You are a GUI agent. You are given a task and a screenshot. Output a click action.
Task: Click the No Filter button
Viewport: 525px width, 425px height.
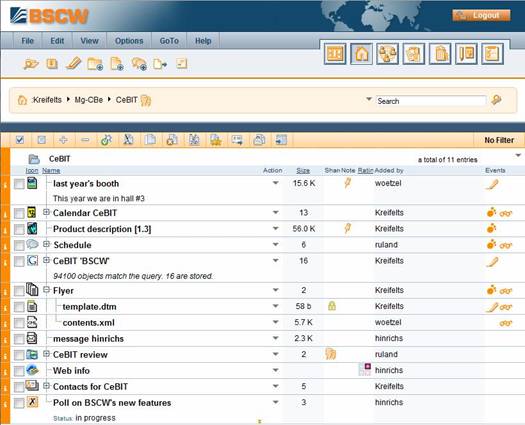(499, 140)
